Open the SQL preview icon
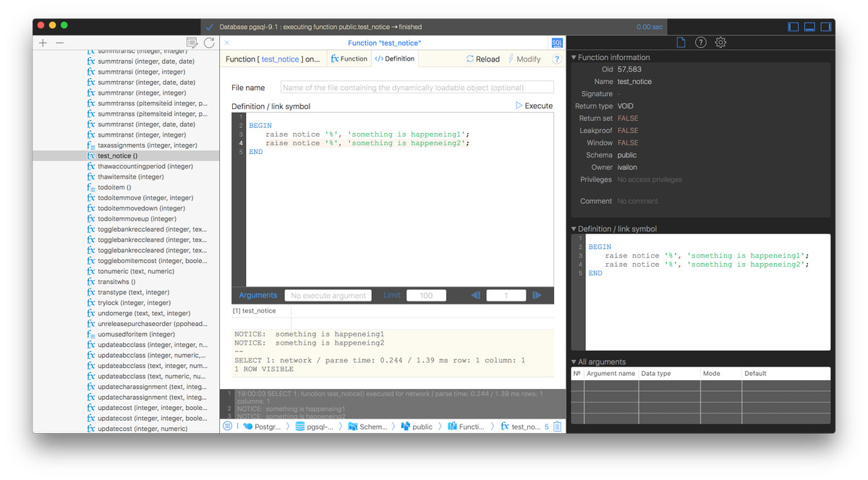Viewport: 868px width, 480px height. coord(557,43)
